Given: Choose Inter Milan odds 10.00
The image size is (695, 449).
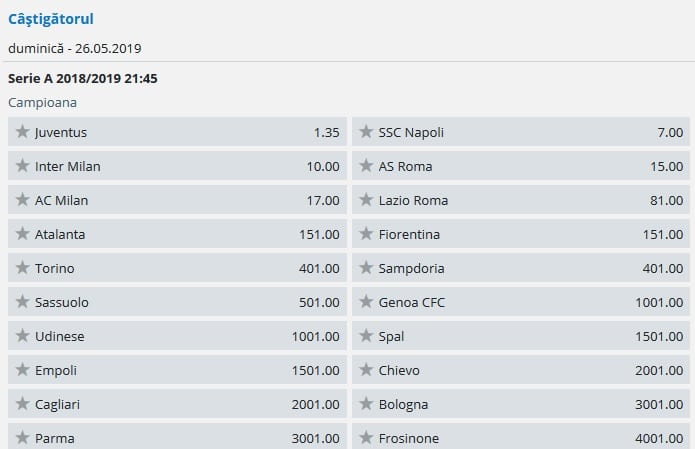Looking at the screenshot, I should (x=322, y=166).
